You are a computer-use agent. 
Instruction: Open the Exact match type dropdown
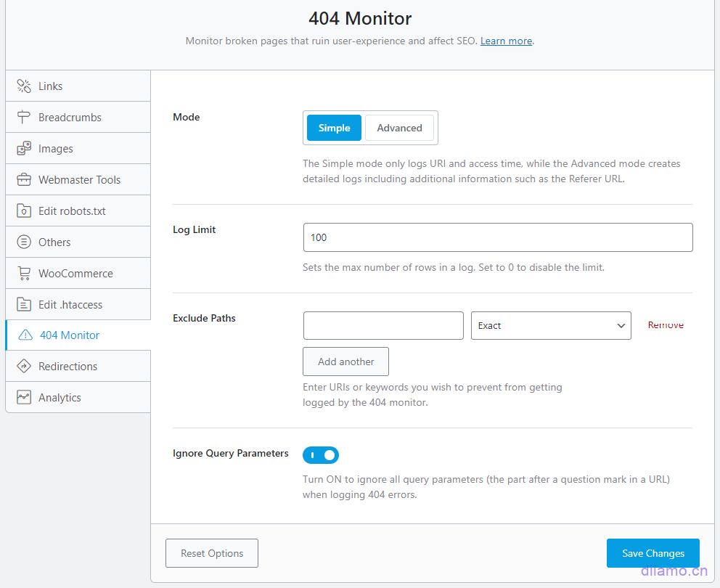551,326
